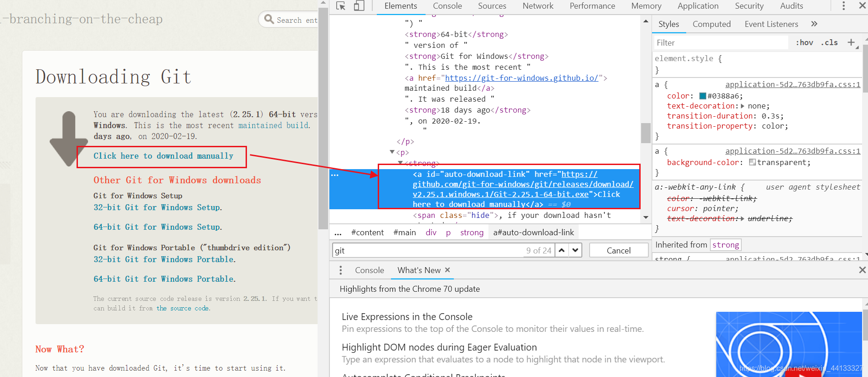Select the drawer Console tab
The image size is (868, 377).
tap(370, 270)
